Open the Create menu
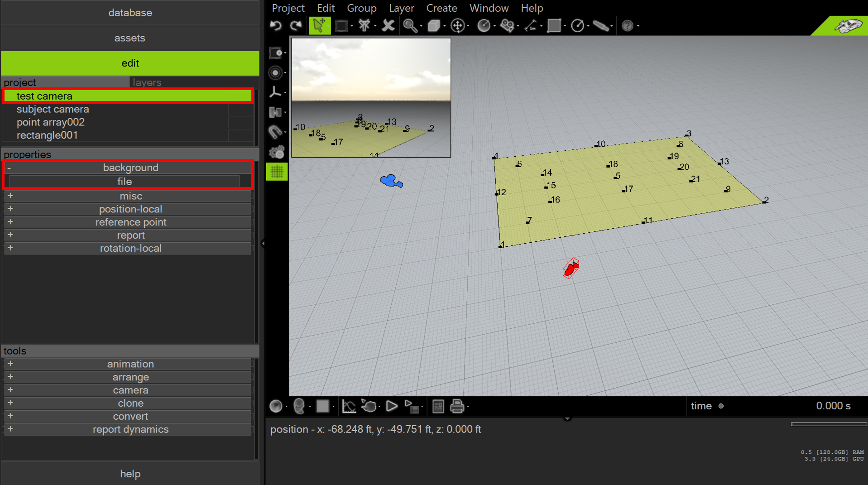 pyautogui.click(x=441, y=8)
